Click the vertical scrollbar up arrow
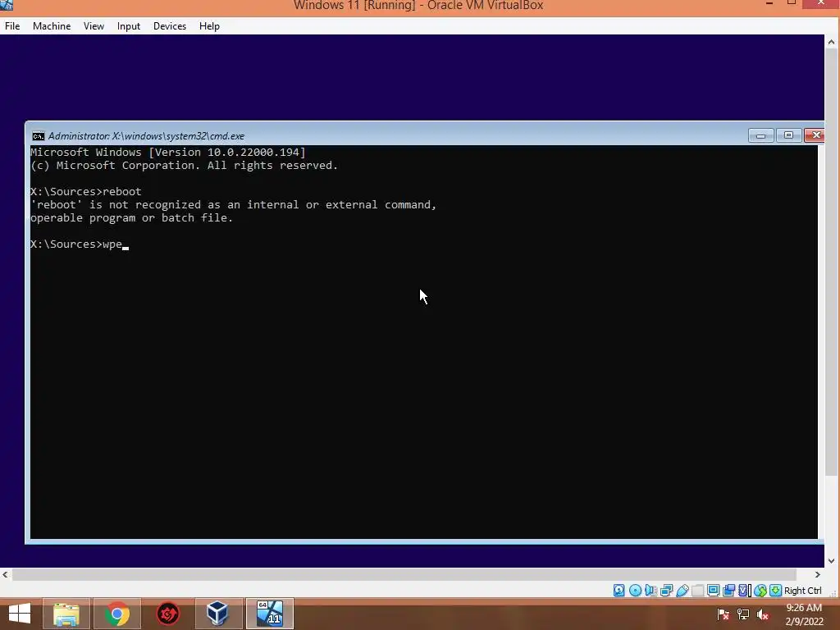 coord(831,42)
